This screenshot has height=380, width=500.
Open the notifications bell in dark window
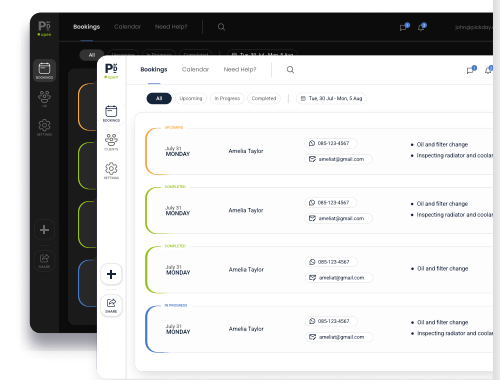pyautogui.click(x=422, y=27)
